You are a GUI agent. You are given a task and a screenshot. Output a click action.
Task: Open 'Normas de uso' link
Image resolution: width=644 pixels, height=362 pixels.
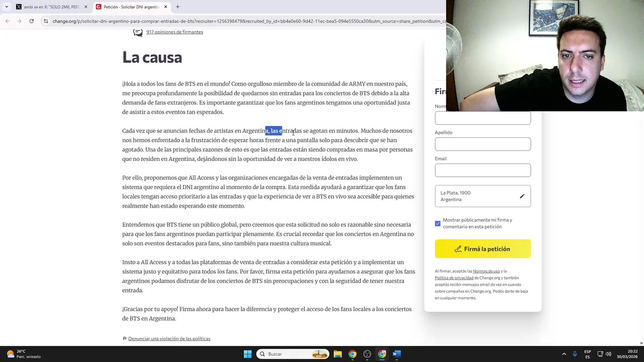[486, 271]
